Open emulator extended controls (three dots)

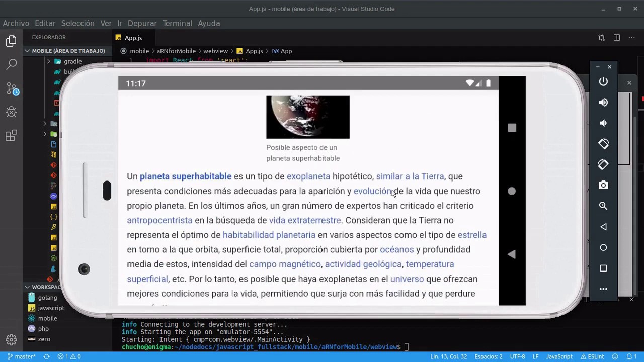[603, 289]
